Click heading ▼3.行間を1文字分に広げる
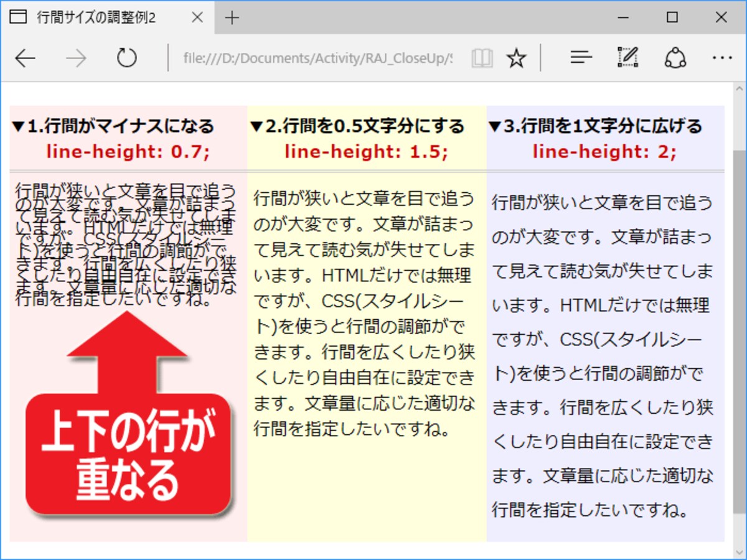This screenshot has width=747, height=560. [595, 126]
